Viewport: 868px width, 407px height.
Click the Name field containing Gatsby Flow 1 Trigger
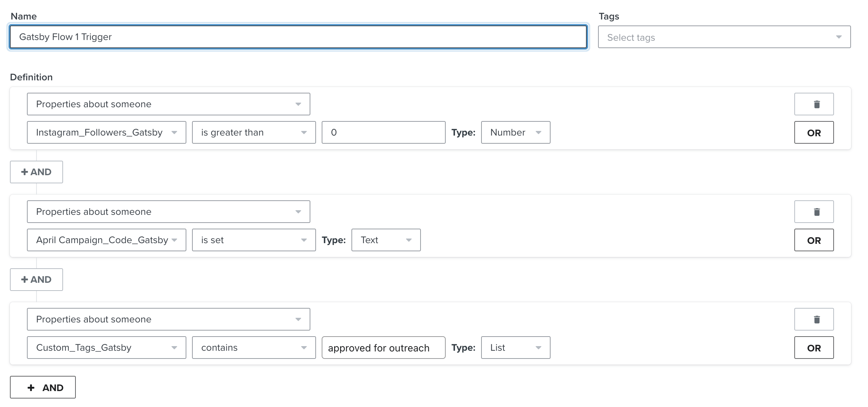tap(298, 37)
